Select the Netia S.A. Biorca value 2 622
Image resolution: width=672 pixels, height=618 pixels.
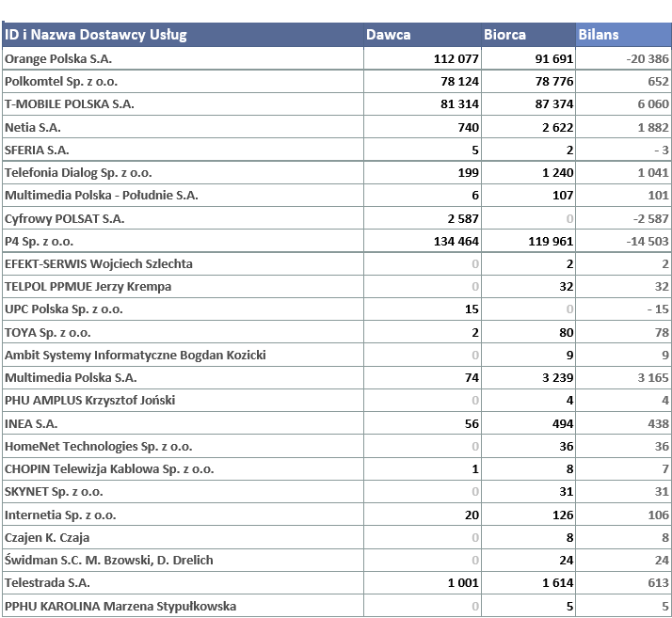tap(554, 127)
